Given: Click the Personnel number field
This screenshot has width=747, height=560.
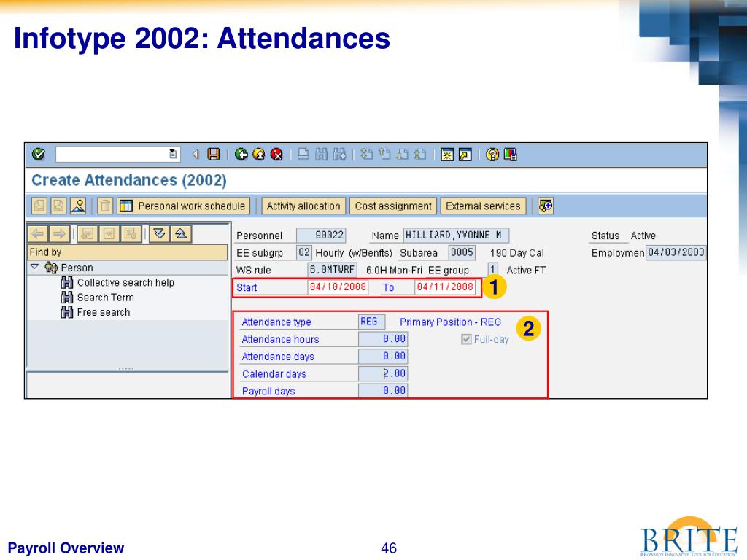Looking at the screenshot, I should pyautogui.click(x=321, y=236).
